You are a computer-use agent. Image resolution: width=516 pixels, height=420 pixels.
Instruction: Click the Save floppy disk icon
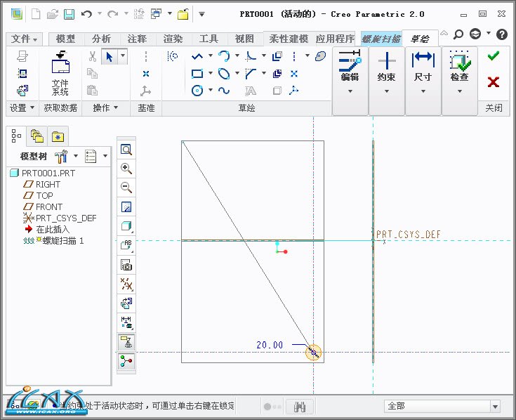pyautogui.click(x=69, y=14)
